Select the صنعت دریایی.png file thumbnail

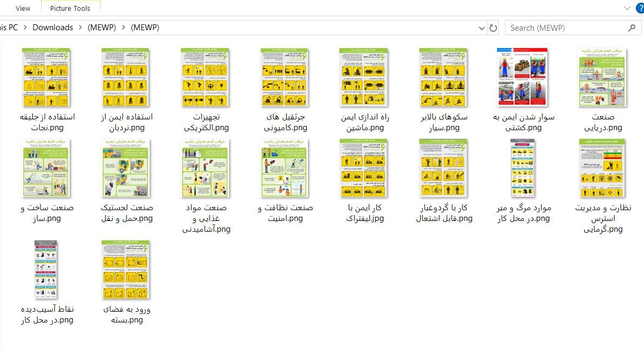click(602, 77)
